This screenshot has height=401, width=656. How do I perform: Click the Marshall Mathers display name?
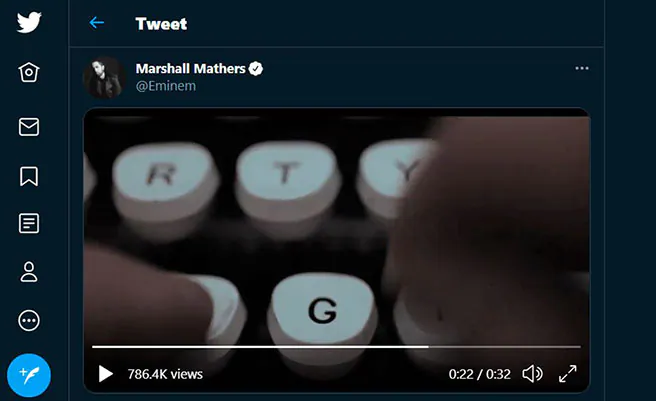point(190,68)
